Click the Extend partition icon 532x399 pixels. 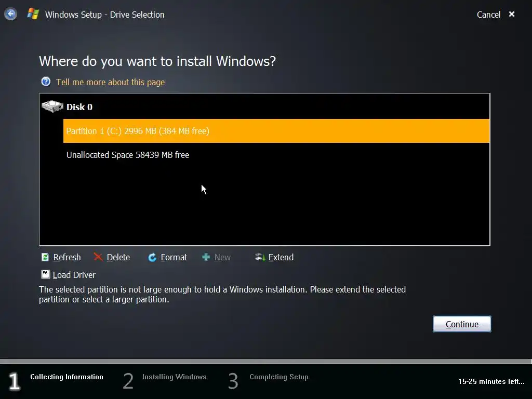pos(260,257)
